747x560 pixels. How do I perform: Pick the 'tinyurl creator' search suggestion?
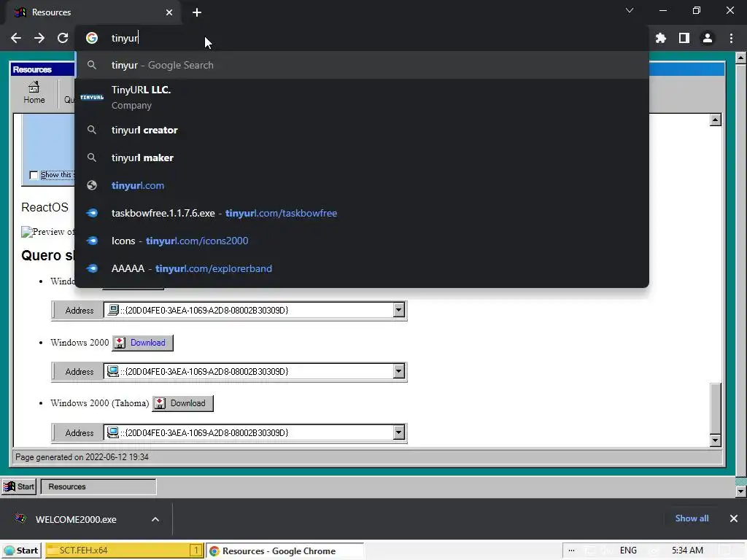coord(362,130)
